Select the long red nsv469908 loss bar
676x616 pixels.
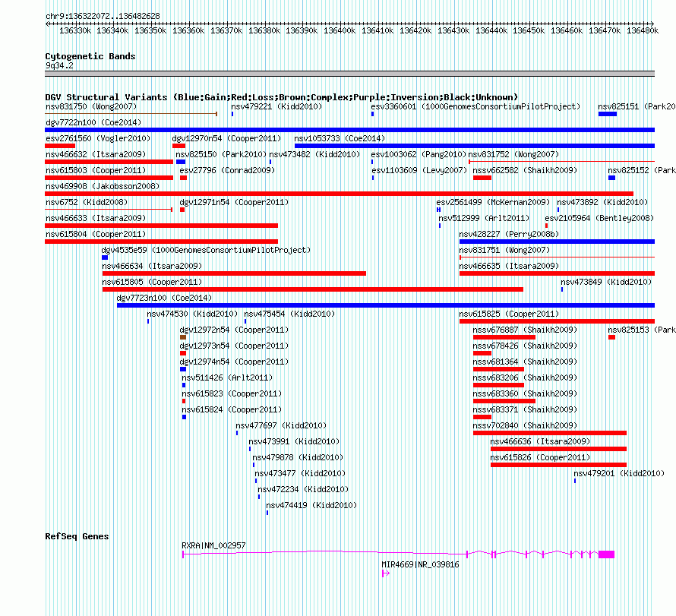340,194
